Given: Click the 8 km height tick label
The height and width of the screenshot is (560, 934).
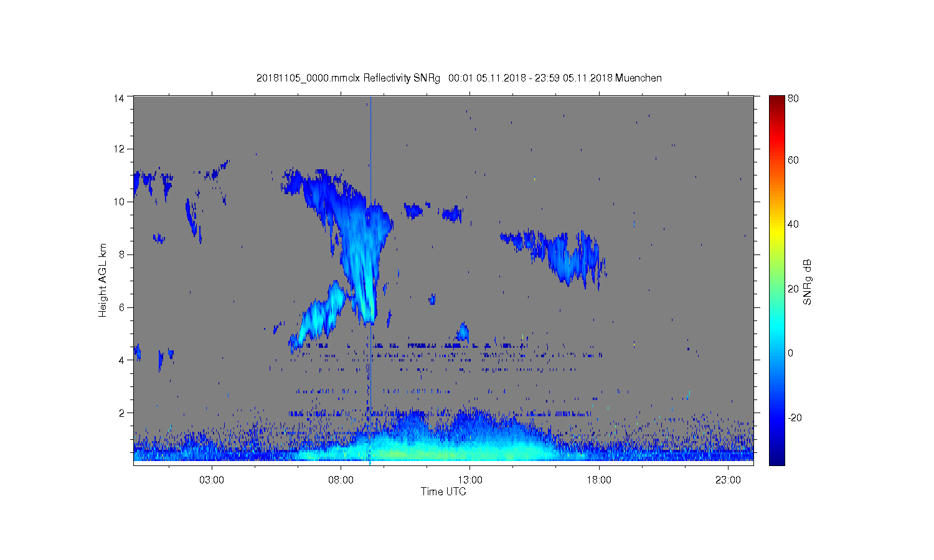Looking at the screenshot, I should (122, 254).
